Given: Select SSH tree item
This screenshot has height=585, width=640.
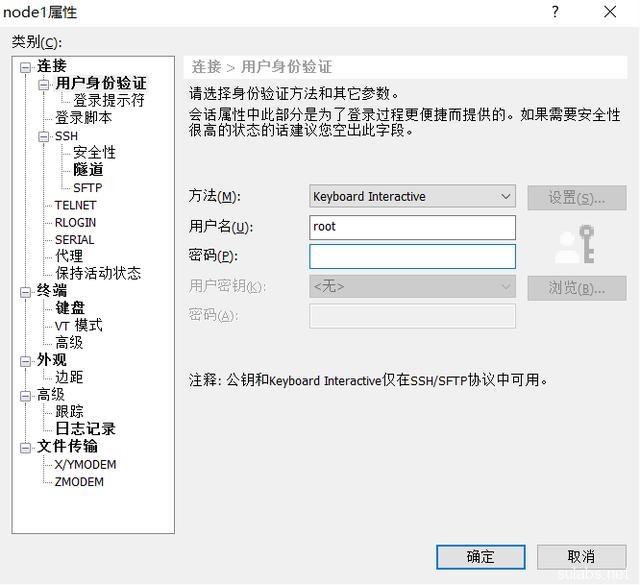Looking at the screenshot, I should tap(66, 136).
